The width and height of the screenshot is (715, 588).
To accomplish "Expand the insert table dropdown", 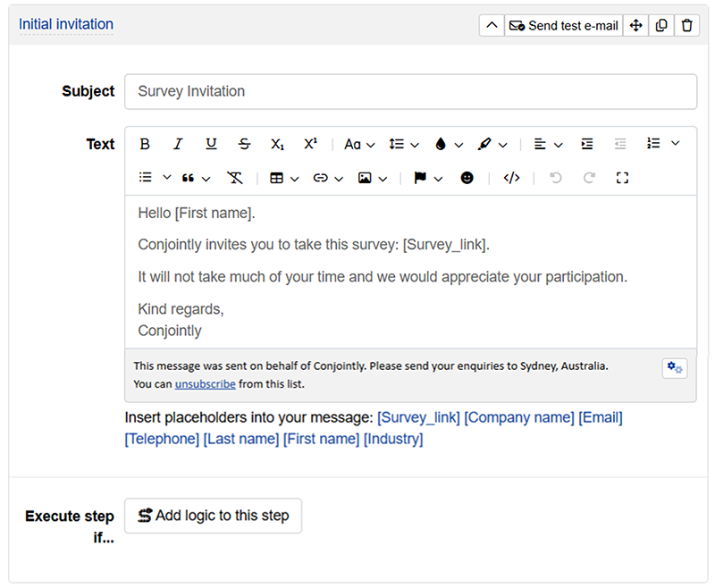I will coord(284,178).
